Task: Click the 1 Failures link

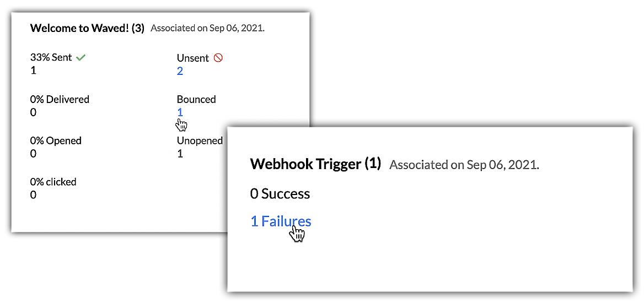Action: [x=281, y=221]
